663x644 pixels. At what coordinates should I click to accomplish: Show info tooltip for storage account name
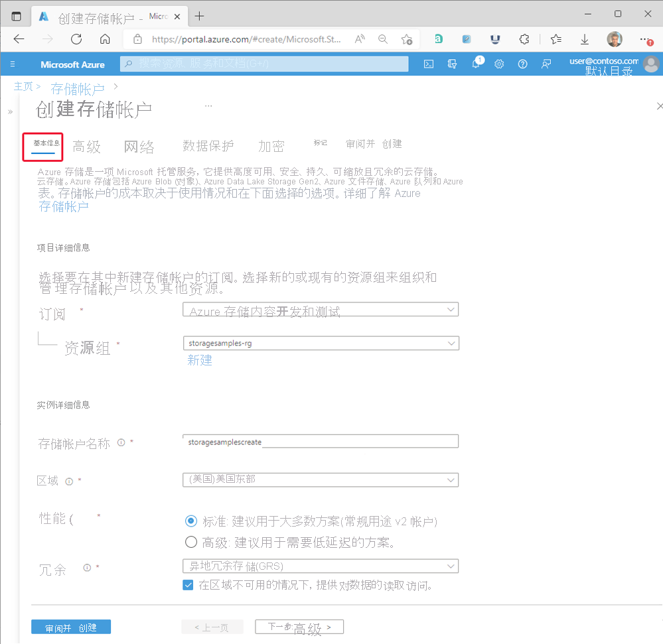pyautogui.click(x=121, y=443)
